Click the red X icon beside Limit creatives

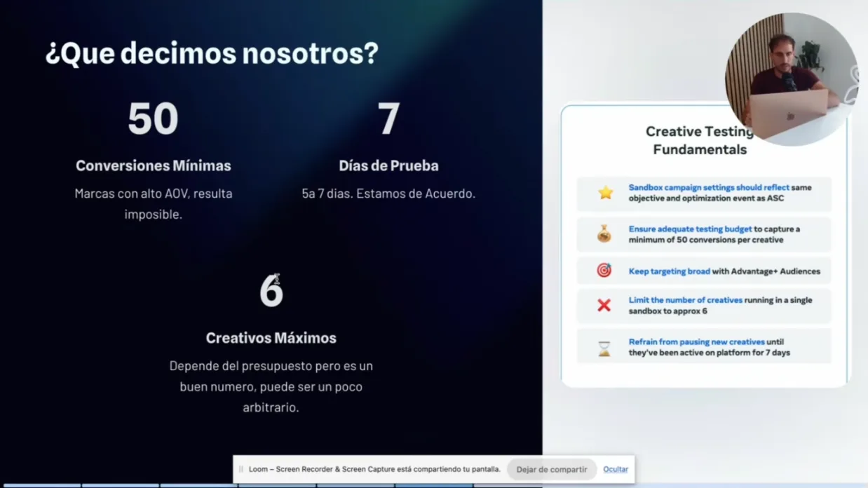(604, 305)
